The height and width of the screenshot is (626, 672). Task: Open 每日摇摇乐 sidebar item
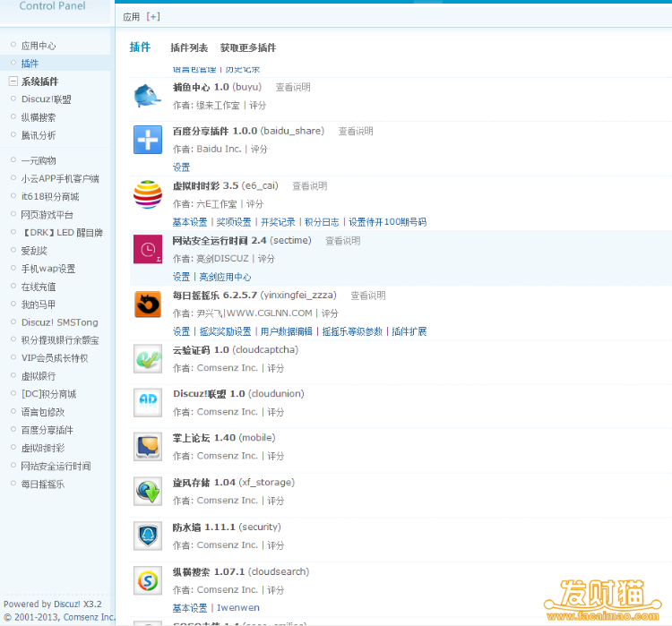tap(43, 484)
